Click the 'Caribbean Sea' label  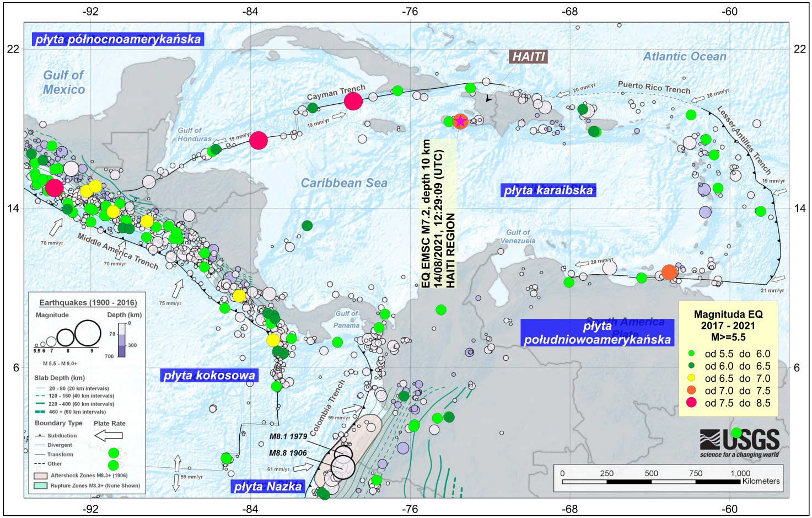click(344, 183)
